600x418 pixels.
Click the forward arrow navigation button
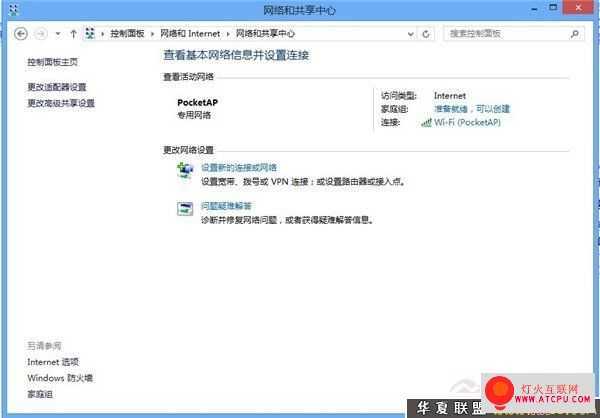tap(41, 34)
